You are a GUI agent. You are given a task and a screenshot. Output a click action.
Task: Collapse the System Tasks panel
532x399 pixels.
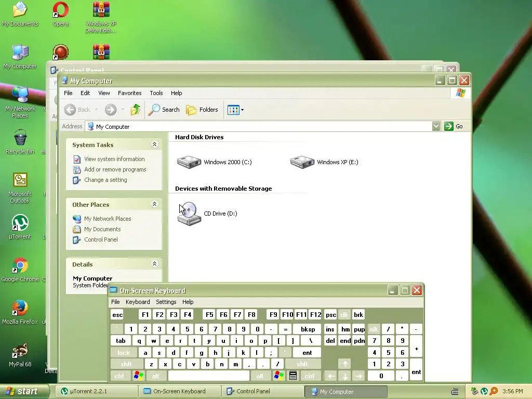click(x=154, y=144)
